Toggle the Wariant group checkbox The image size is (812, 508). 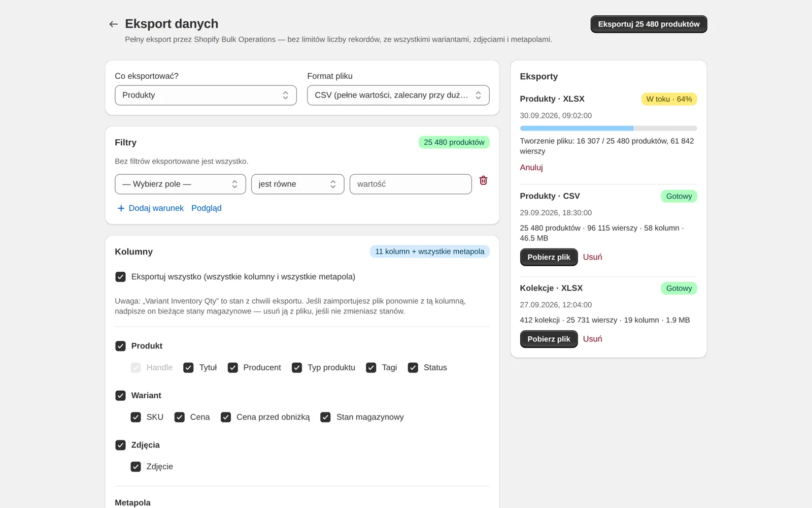(120, 395)
